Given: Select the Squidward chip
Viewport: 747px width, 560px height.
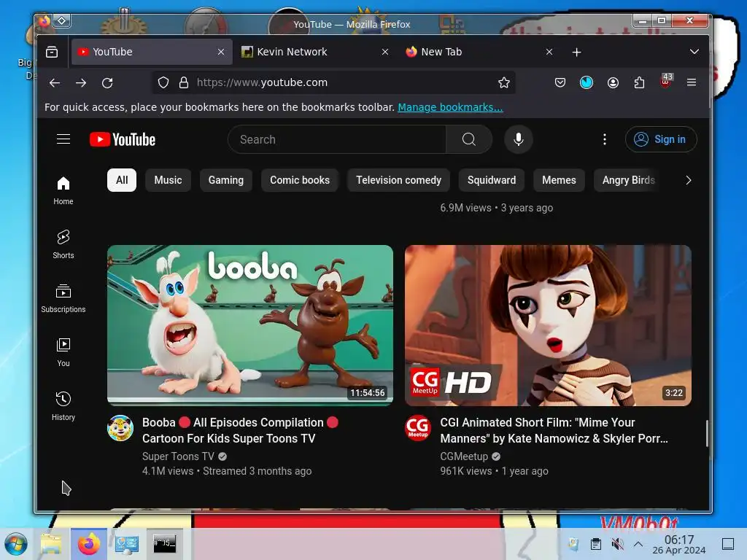Looking at the screenshot, I should coord(492,180).
